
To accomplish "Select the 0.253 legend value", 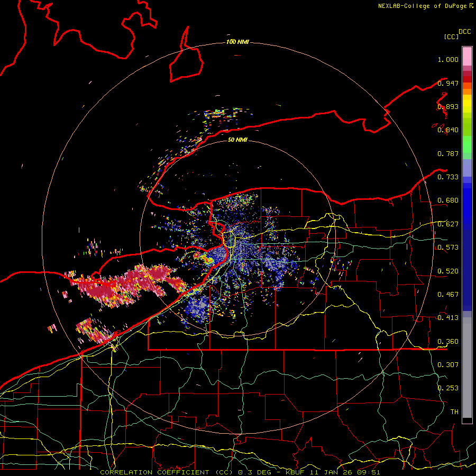I will 448,388.
